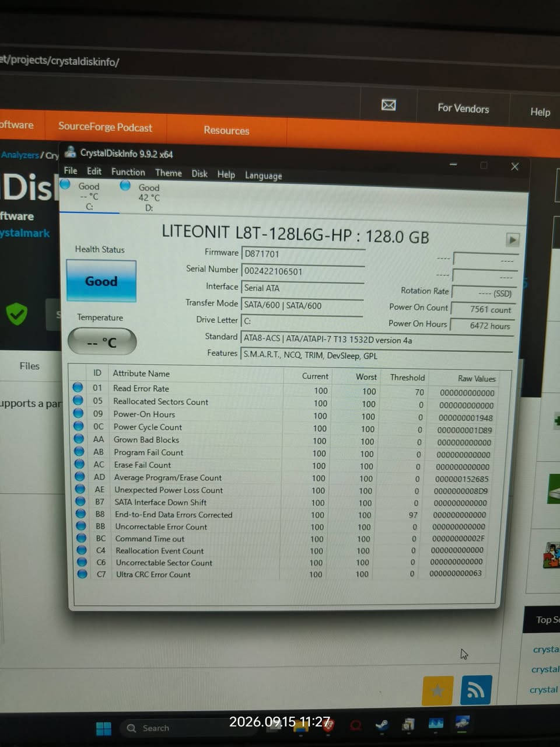Click the Threshold column header
This screenshot has width=560, height=747.
tap(407, 377)
